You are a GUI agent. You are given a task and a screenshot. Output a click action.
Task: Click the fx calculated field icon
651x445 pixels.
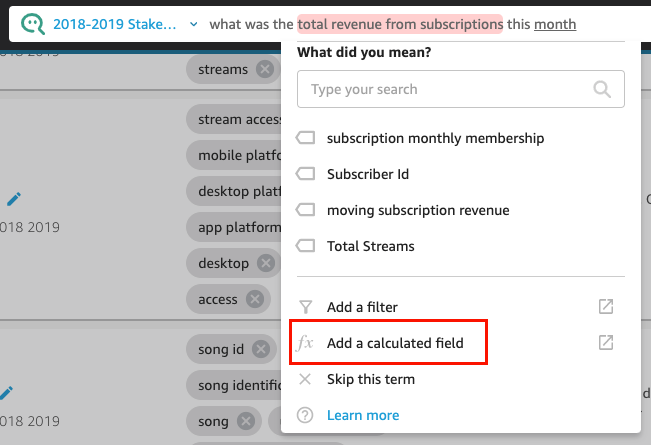click(305, 343)
